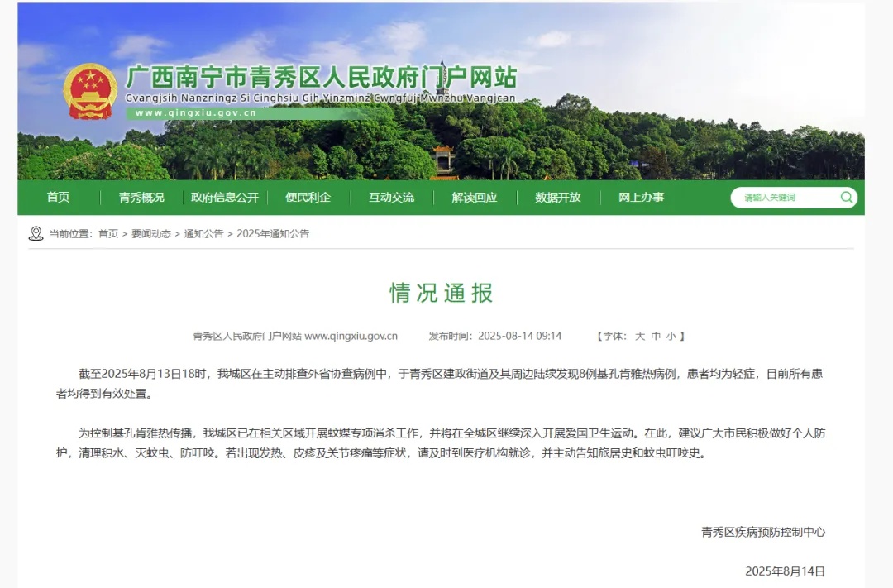
Task: Click the search magnifier icon
Action: point(846,198)
